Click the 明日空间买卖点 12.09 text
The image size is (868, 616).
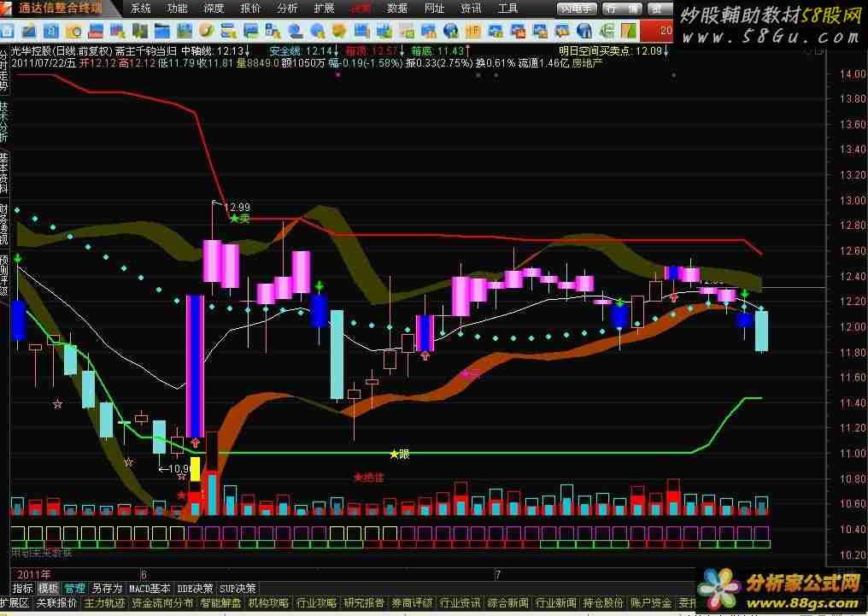pos(614,51)
